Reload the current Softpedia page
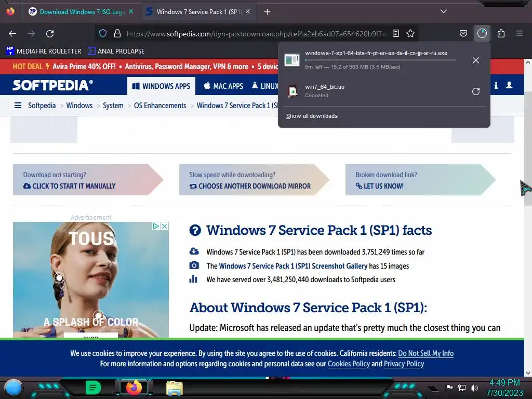This screenshot has height=399, width=532. pos(50,34)
